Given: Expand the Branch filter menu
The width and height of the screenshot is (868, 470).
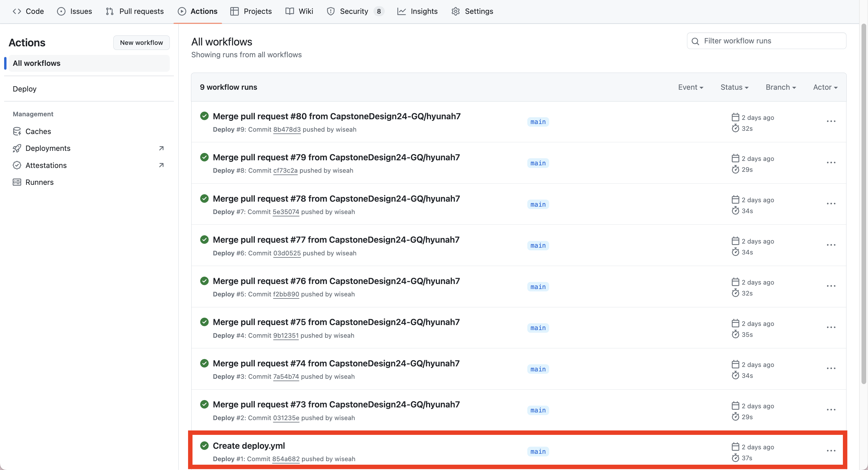Looking at the screenshot, I should coord(780,87).
